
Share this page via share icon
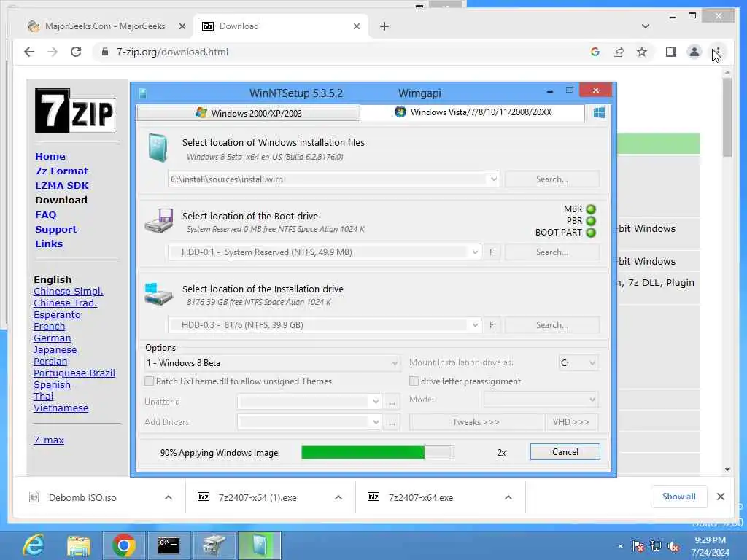[x=619, y=52]
